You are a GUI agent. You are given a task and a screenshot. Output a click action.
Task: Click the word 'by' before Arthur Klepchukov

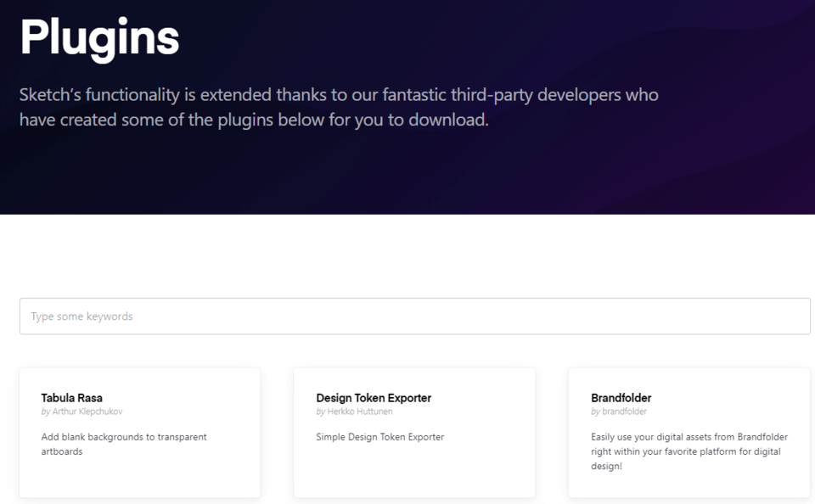(x=46, y=412)
